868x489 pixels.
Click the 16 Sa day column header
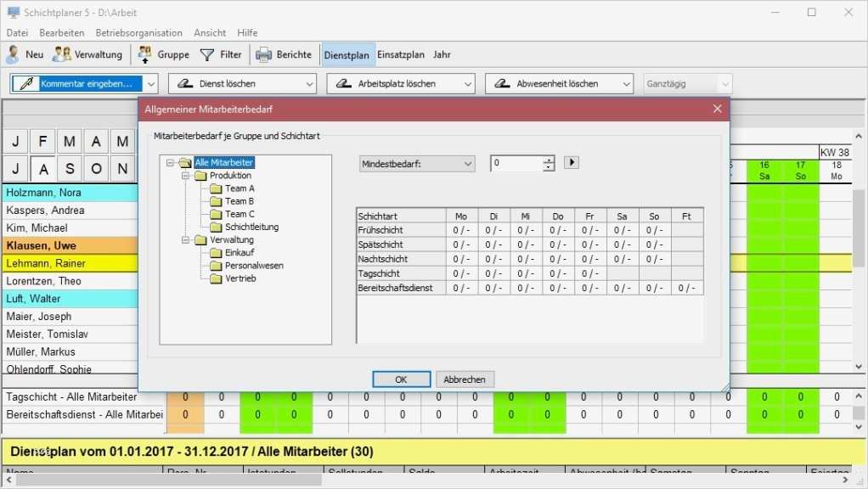(x=764, y=171)
